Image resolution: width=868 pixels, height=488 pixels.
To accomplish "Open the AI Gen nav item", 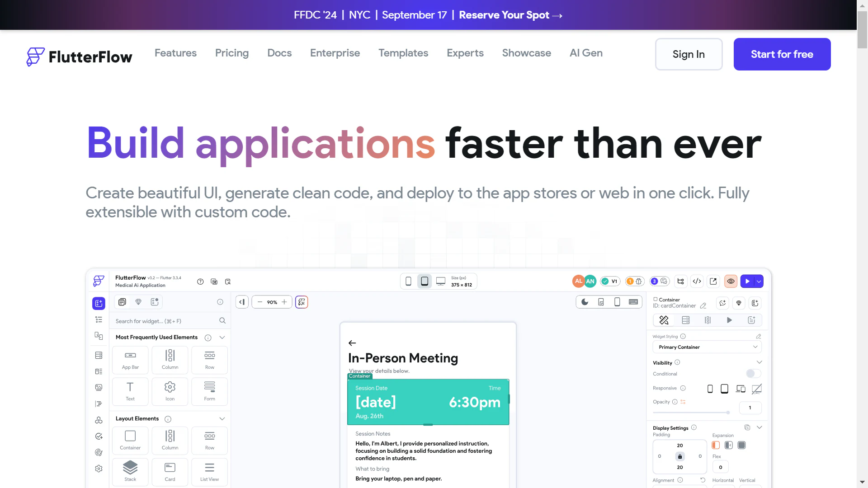I will point(586,53).
